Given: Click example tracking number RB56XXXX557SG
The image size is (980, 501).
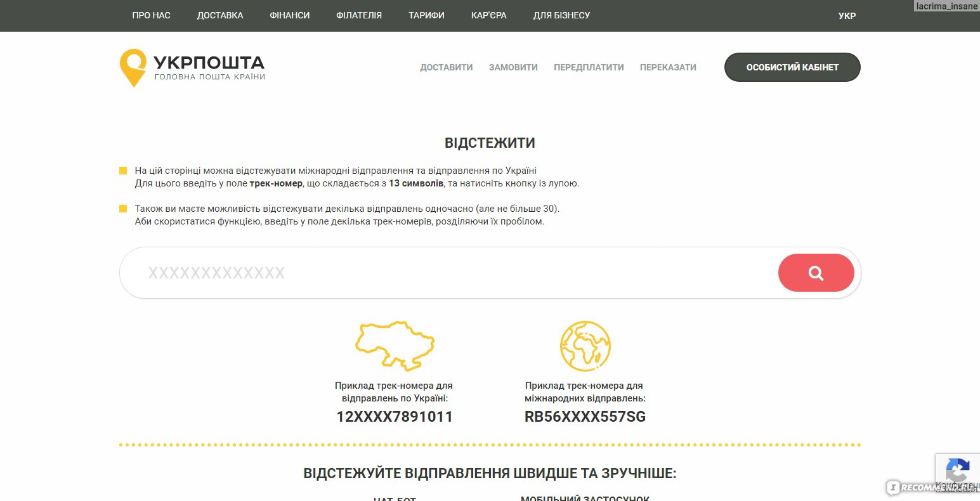Looking at the screenshot, I should point(585,417).
